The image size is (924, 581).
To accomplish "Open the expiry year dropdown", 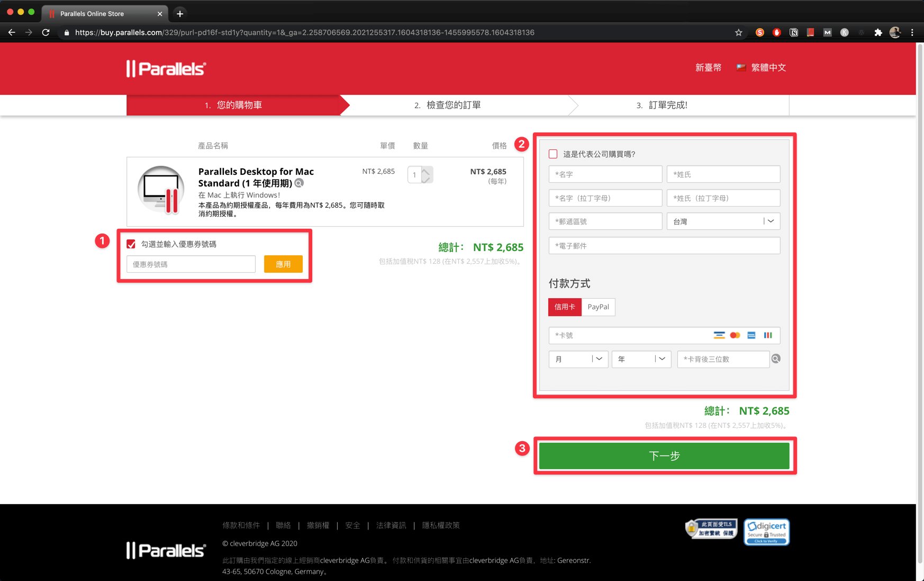I will tap(641, 359).
